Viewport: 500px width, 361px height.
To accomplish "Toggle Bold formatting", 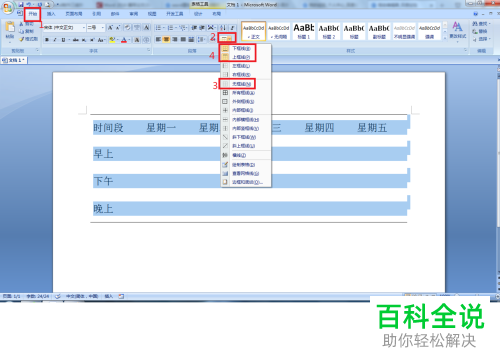I will tap(47, 40).
